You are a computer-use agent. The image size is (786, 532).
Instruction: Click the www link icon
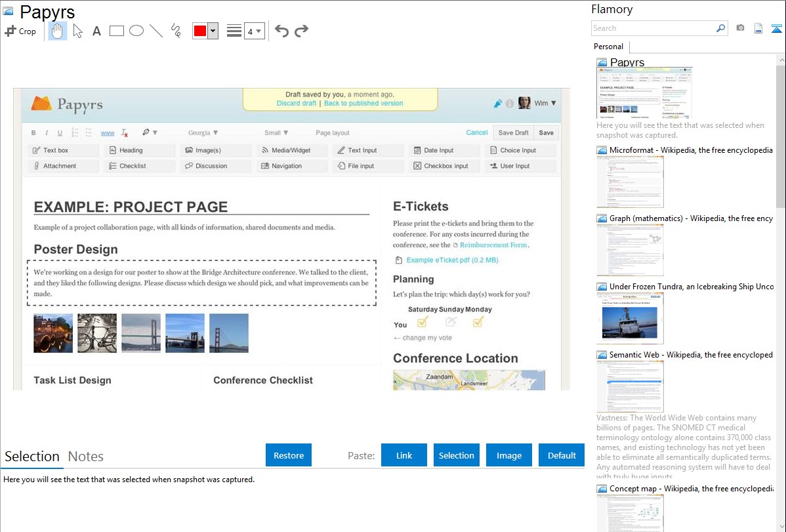(x=108, y=133)
